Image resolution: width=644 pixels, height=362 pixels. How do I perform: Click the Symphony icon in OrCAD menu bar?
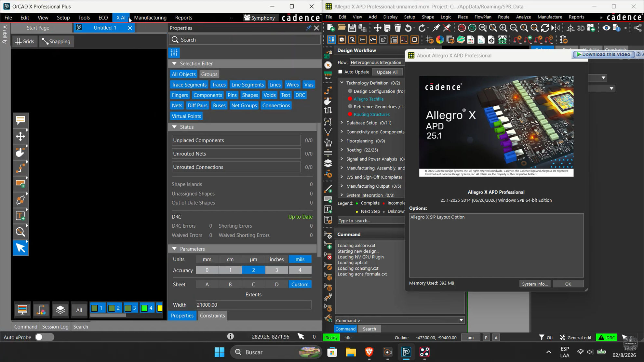point(259,18)
